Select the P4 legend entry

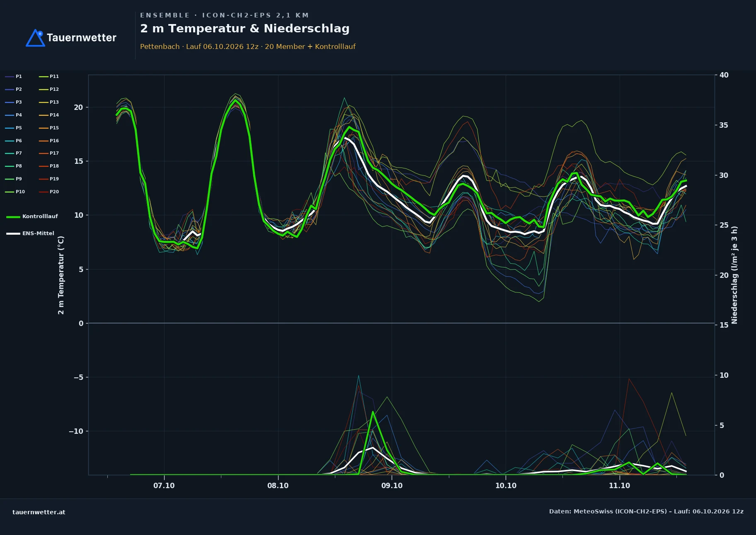(x=14, y=115)
